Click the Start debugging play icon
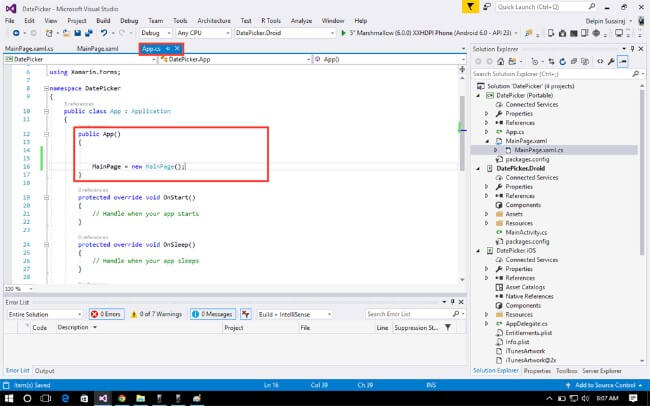Viewport: 650px width, 406px height. [x=343, y=33]
